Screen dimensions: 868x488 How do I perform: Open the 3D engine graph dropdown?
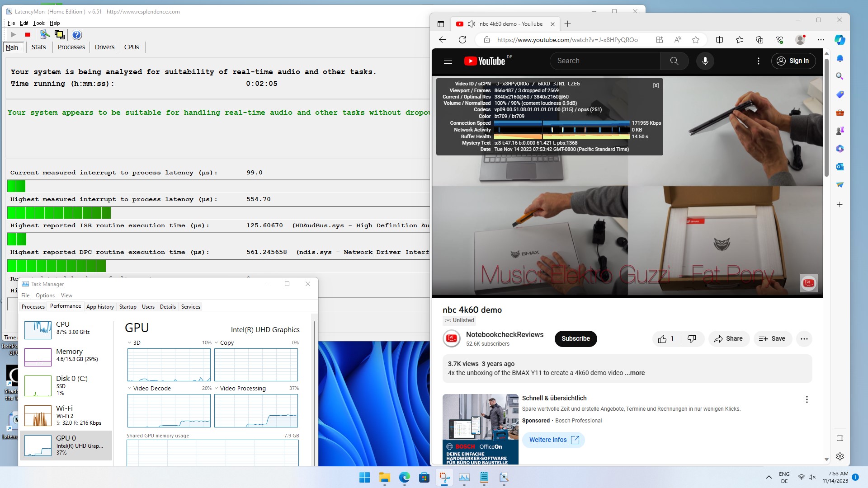click(130, 343)
